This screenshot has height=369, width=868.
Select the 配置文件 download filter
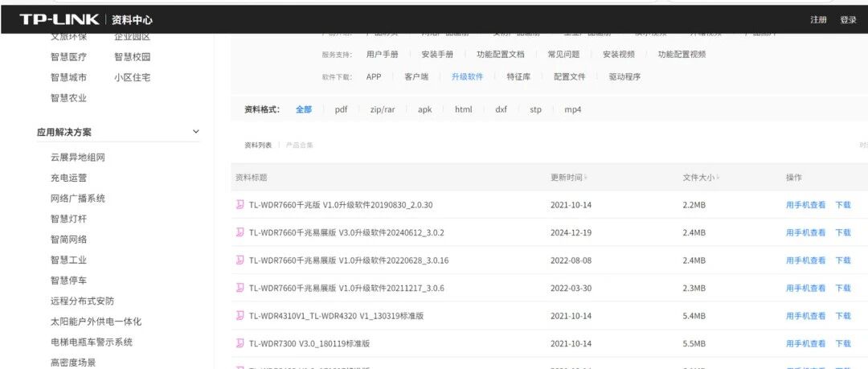tap(570, 77)
